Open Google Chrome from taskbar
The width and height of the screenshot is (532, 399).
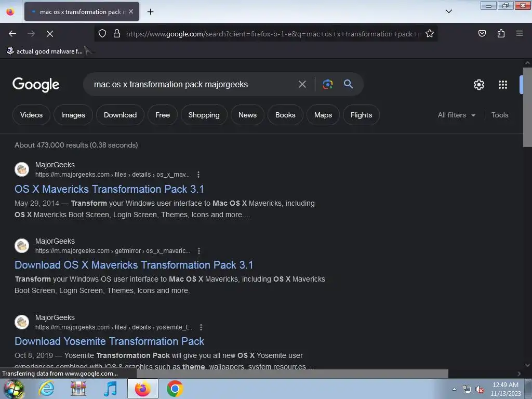[175, 389]
